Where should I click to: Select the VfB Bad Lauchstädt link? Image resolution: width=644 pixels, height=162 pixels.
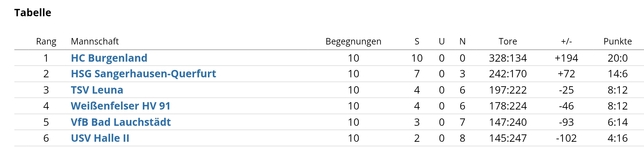[121, 122]
